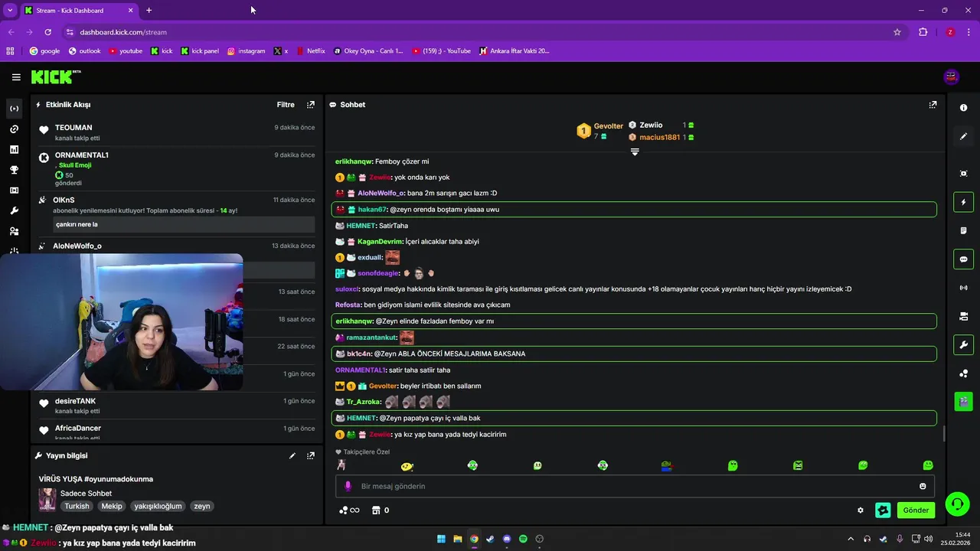Toggle the broadcast signal widget in the right toolbar
980x551 pixels.
click(x=963, y=288)
